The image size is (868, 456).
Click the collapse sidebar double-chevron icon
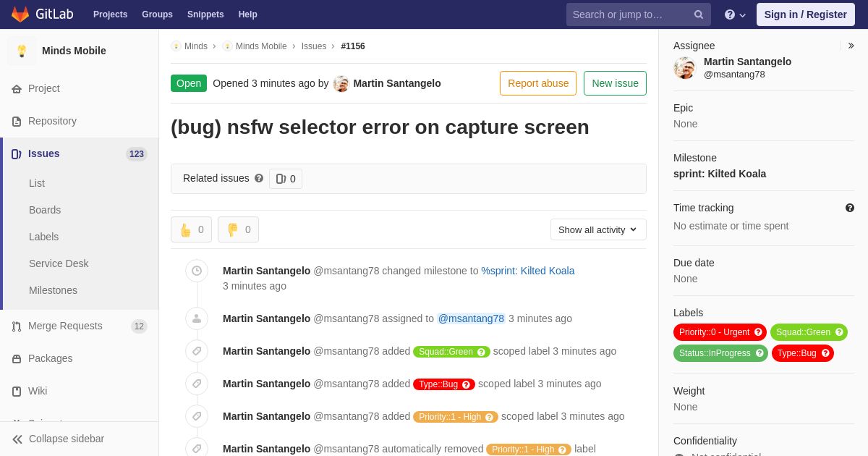point(17,439)
